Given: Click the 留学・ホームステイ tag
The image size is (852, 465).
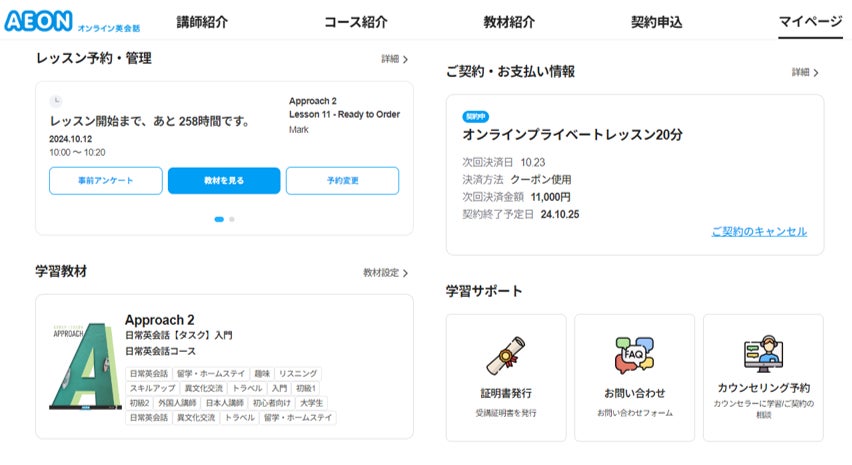Looking at the screenshot, I should click(209, 373).
